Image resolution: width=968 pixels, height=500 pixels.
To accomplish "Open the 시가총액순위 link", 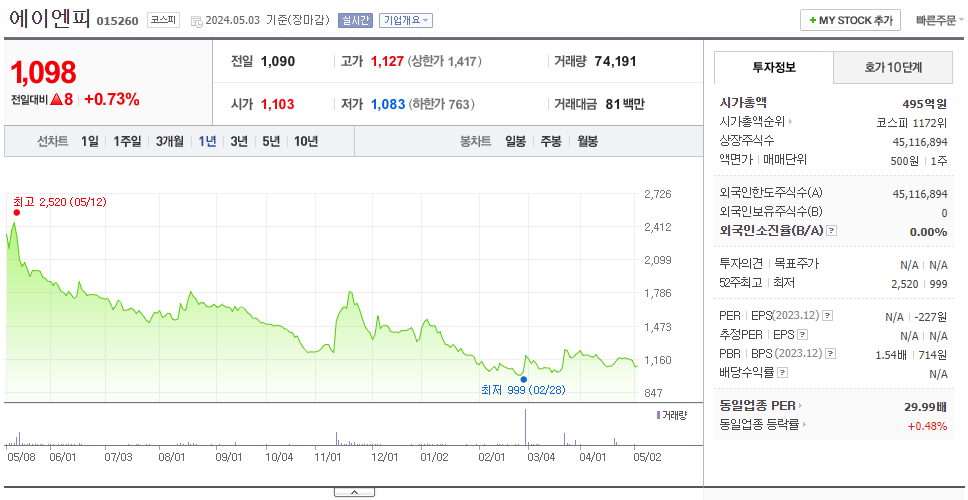I will click(753, 122).
